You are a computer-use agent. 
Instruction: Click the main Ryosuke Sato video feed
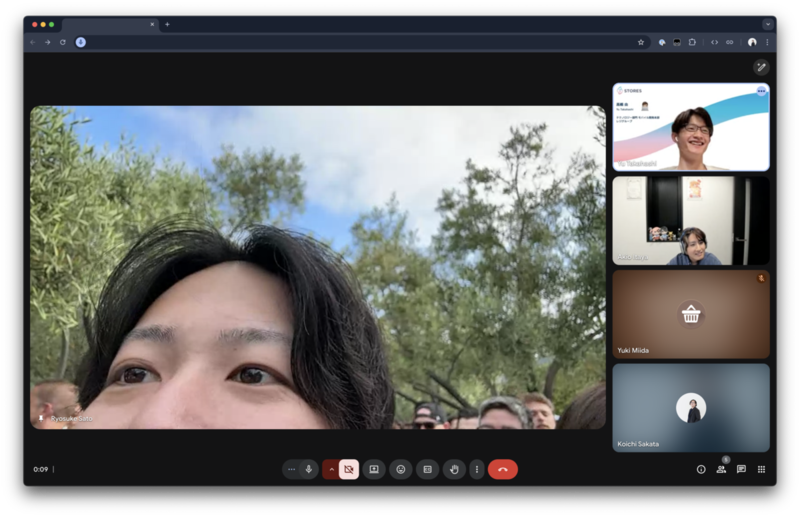318,267
